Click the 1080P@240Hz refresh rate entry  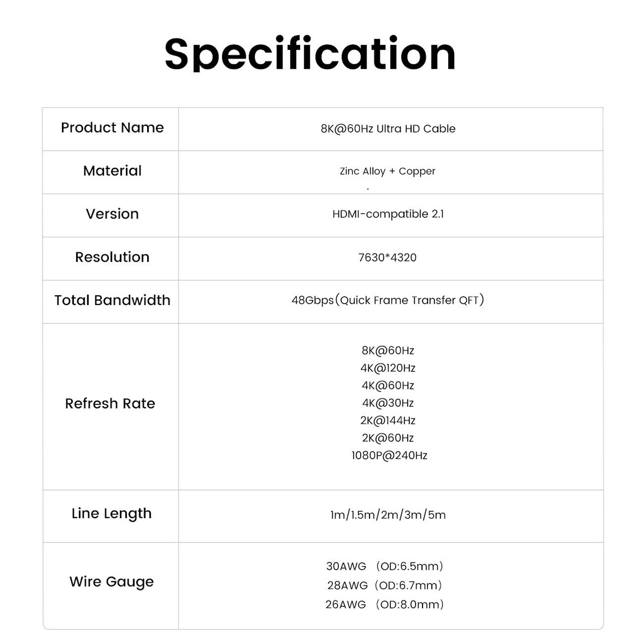point(389,456)
